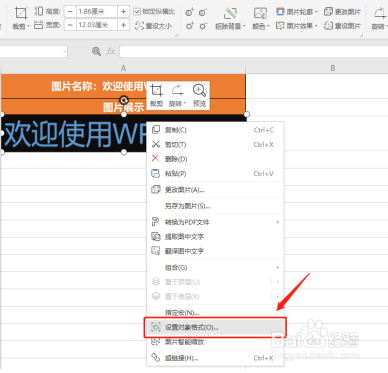Screen dimensions: 388x373
Task: Select the column A header
Action: pyautogui.click(x=123, y=68)
